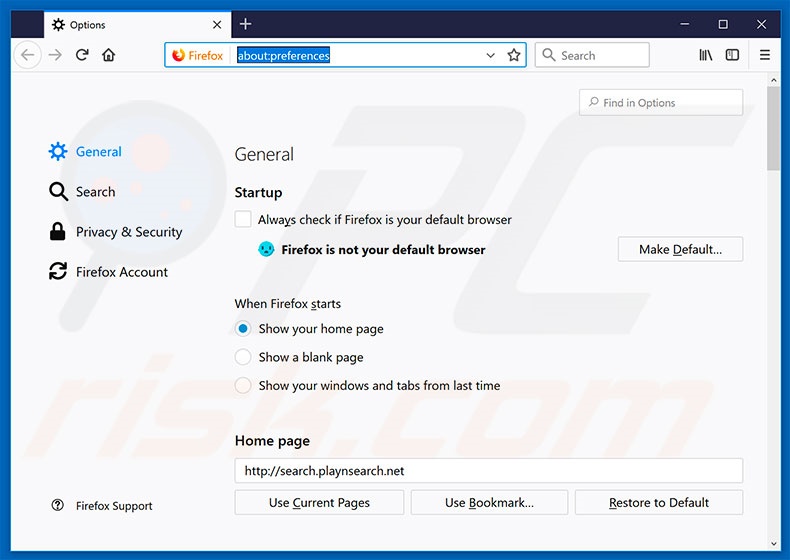Click Restore to Default button
790x560 pixels.
659,503
